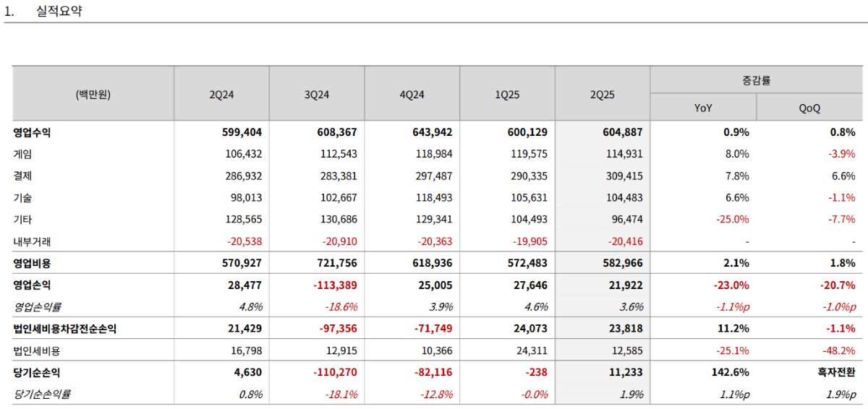Click the 기술 row label
Image resolution: width=868 pixels, height=409 pixels.
(22, 197)
